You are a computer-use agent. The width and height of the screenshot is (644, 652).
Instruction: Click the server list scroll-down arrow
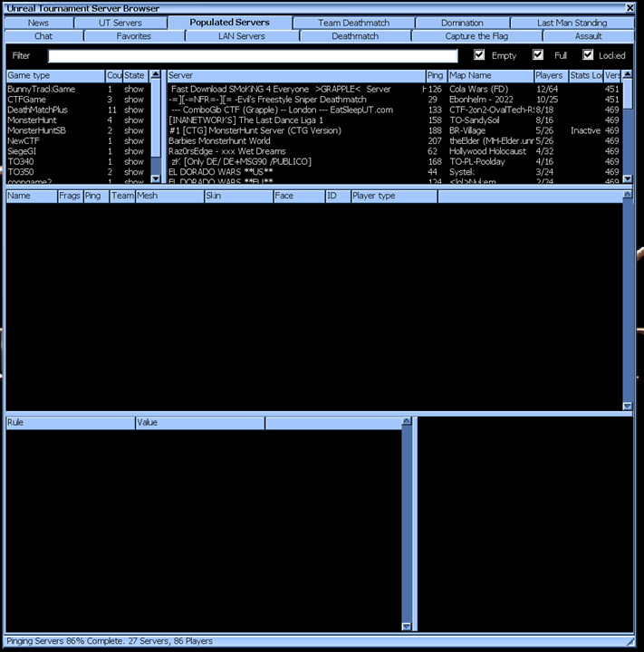[x=628, y=179]
